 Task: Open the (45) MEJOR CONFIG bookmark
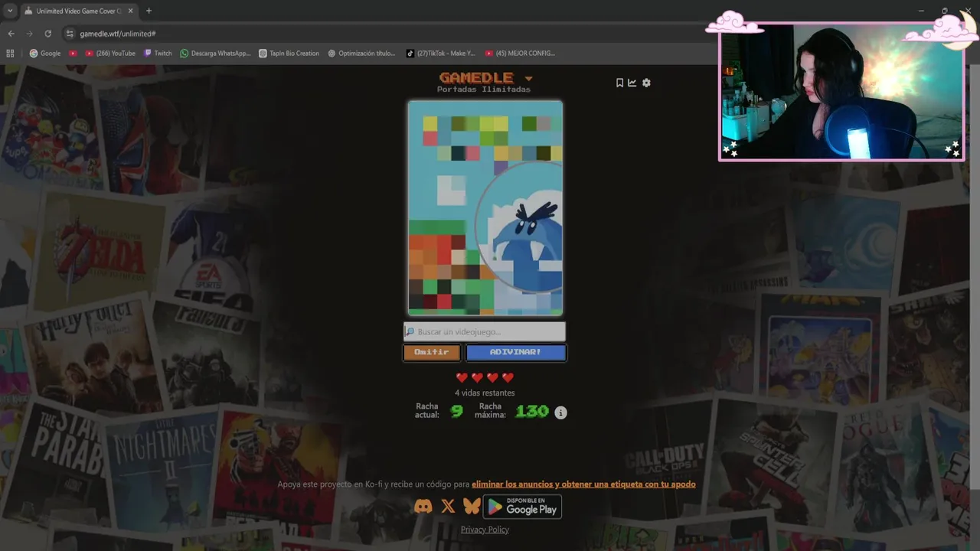click(x=520, y=54)
